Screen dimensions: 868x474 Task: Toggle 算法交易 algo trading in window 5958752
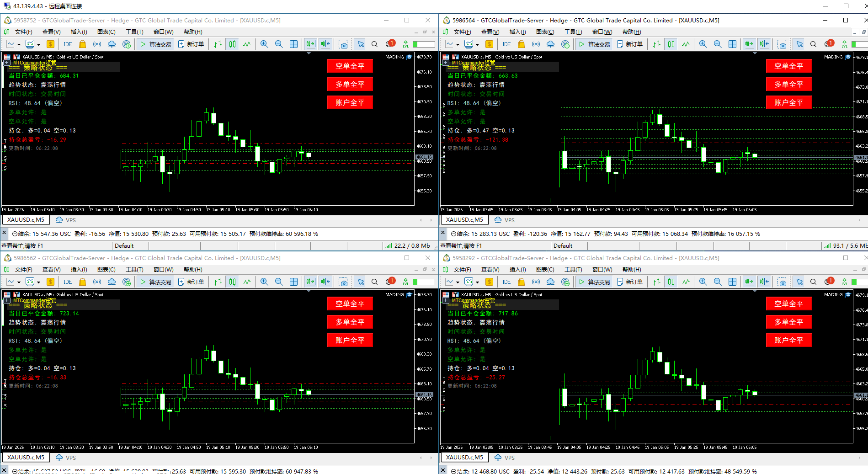point(155,44)
